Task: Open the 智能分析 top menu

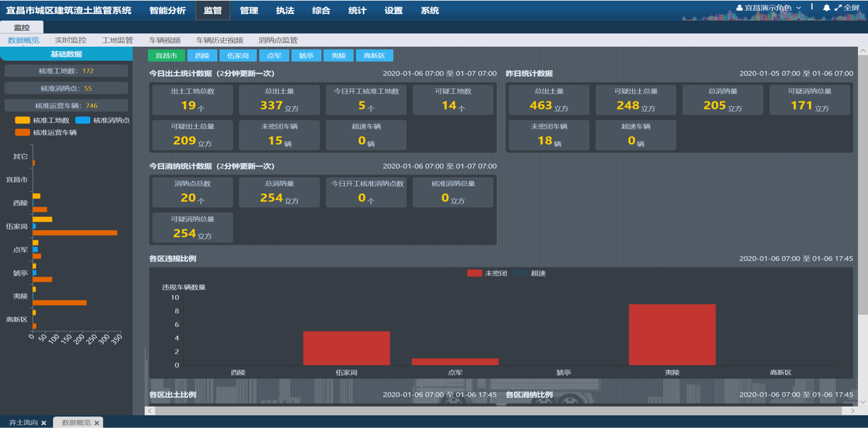Action: click(167, 10)
